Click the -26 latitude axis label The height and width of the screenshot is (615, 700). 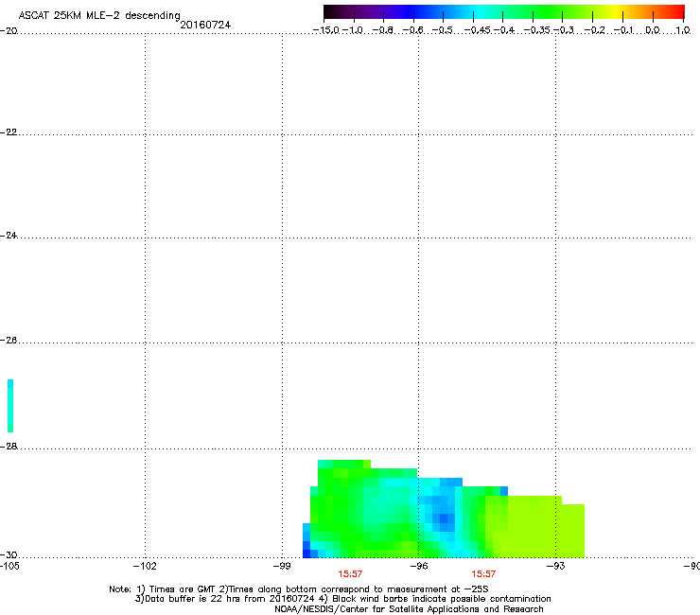tap(9, 341)
